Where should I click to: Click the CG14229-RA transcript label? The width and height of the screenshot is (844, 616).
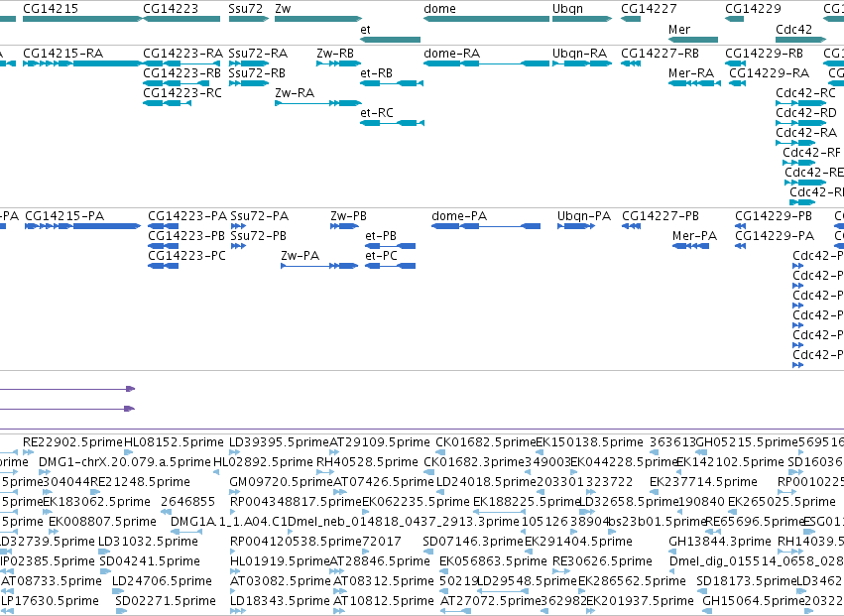tap(770, 73)
